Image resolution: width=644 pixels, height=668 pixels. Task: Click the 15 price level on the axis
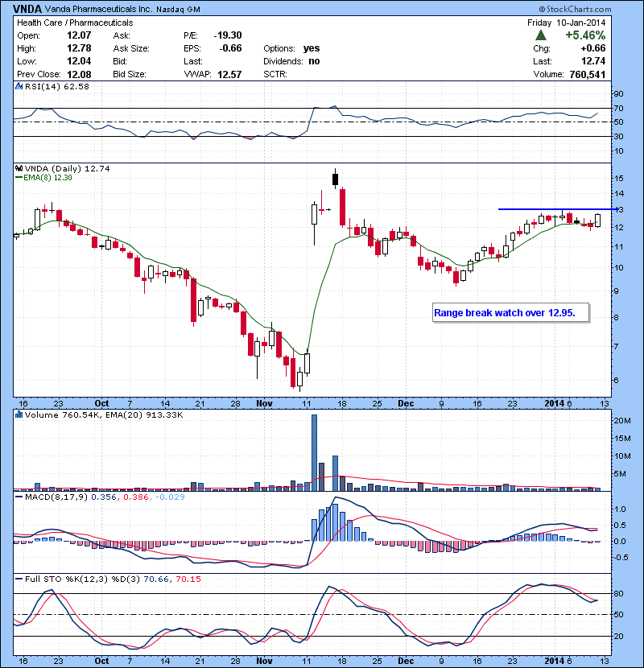coord(618,178)
